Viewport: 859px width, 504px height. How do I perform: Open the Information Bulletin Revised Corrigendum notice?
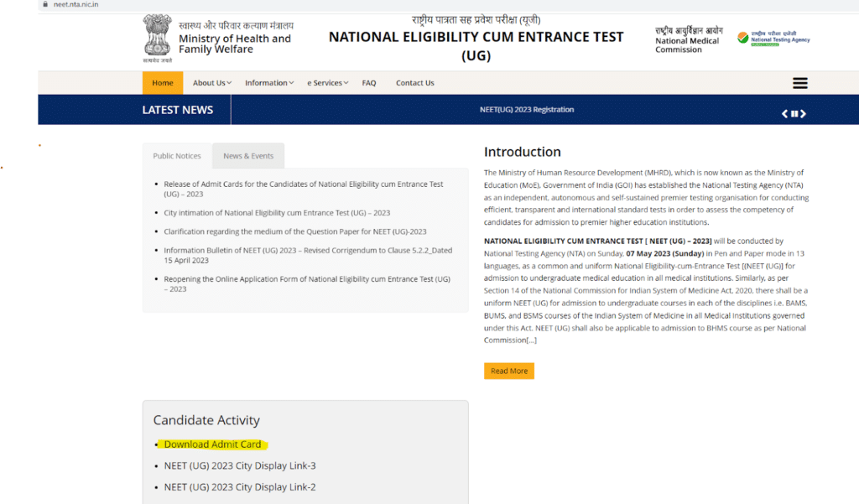tap(308, 255)
